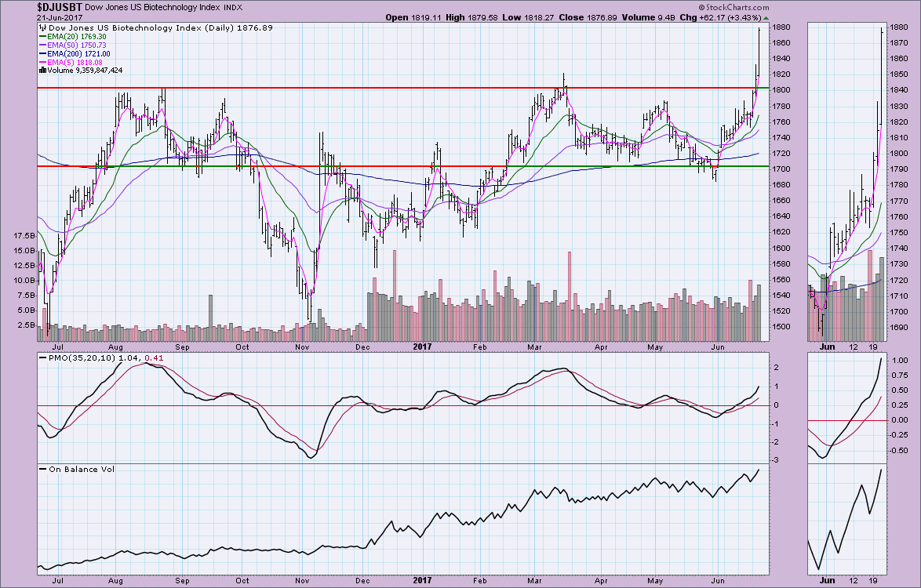Select the dark blue EMA(200) line marker
The width and height of the screenshot is (921, 588).
click(x=42, y=53)
